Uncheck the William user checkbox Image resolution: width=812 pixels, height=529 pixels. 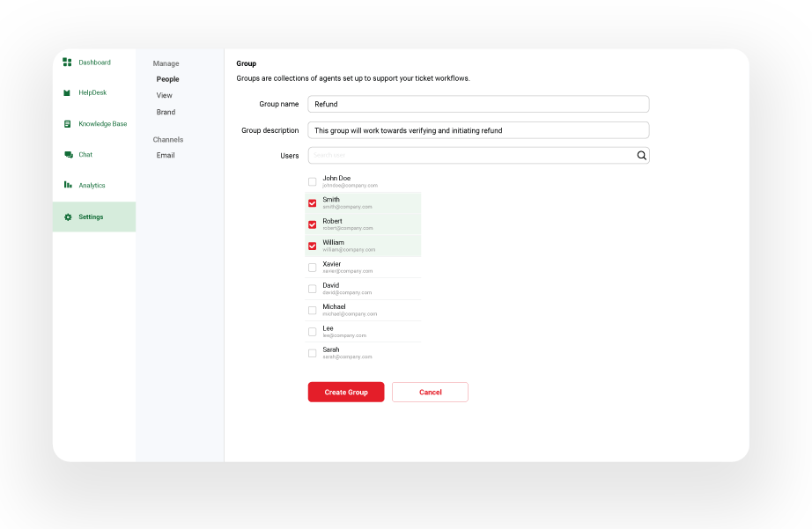[313, 246]
